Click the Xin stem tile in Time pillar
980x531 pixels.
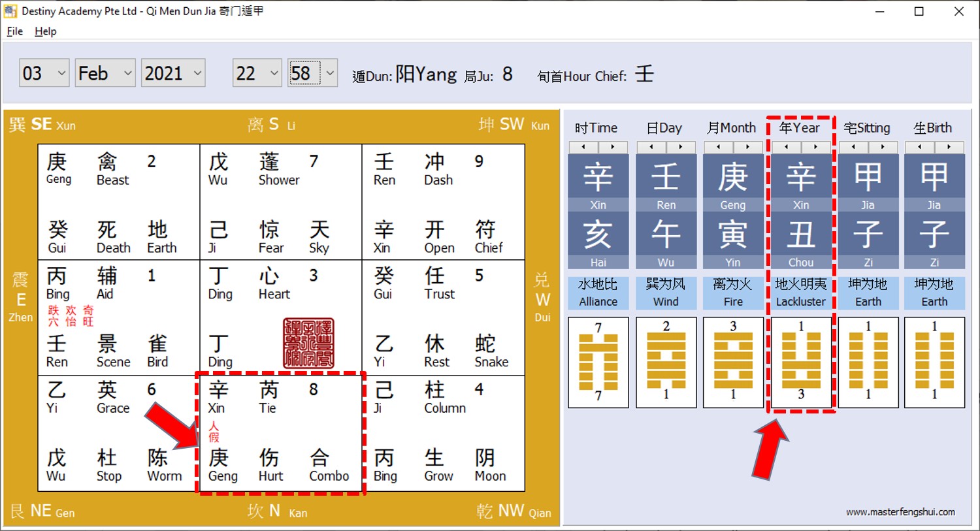(598, 182)
